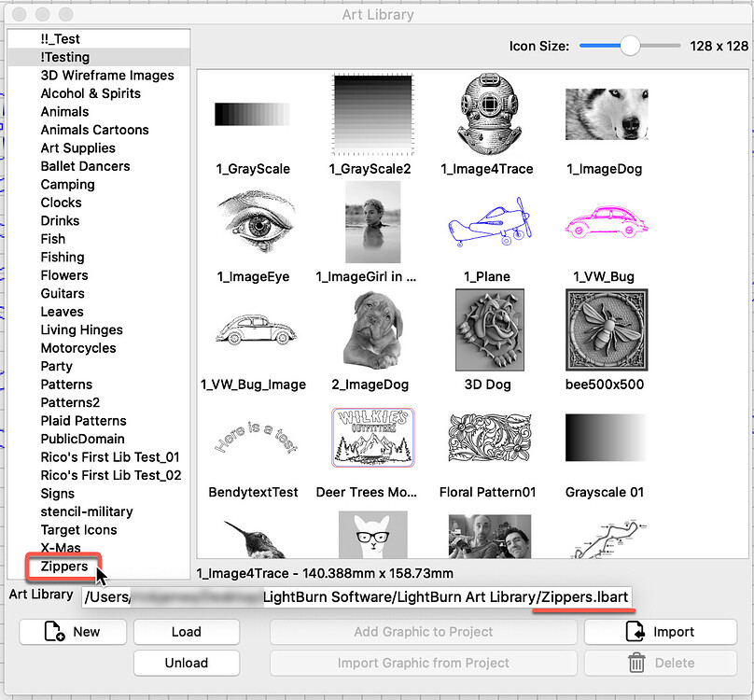Viewport: 754px width, 700px height.
Task: Select the two men photo thumbnail
Action: (490, 536)
